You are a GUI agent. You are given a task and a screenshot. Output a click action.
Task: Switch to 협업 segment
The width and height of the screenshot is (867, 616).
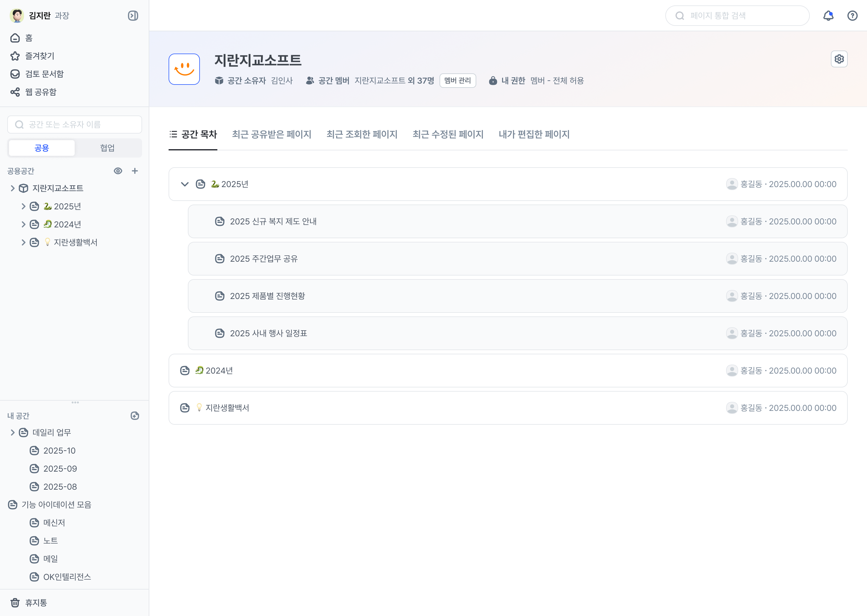(107, 148)
